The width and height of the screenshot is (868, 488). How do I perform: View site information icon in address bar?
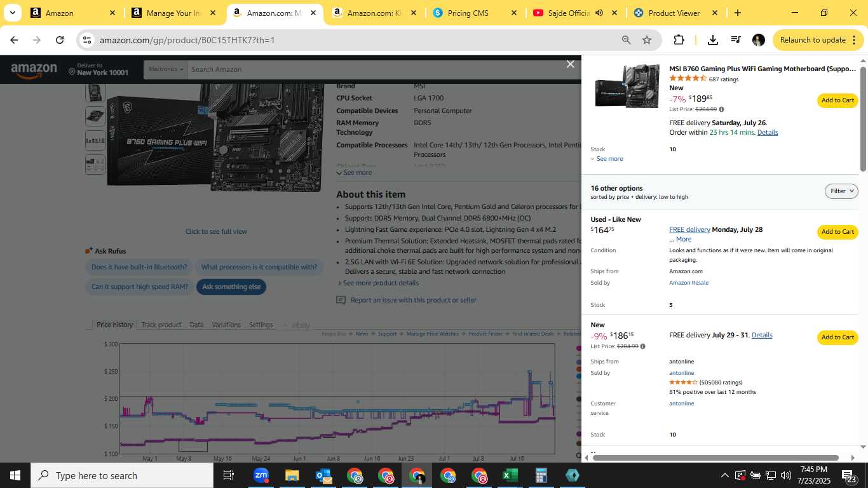(87, 40)
